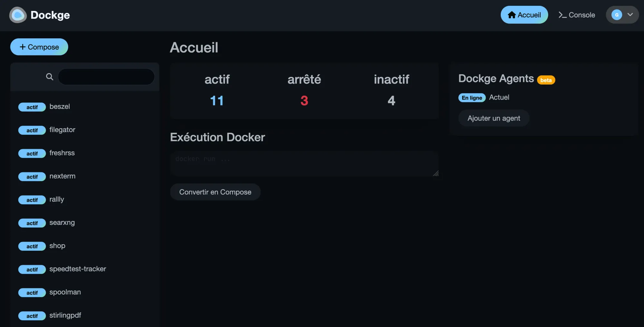Click the actif badge beside spoolman
Image resolution: width=644 pixels, height=327 pixels.
click(x=32, y=293)
